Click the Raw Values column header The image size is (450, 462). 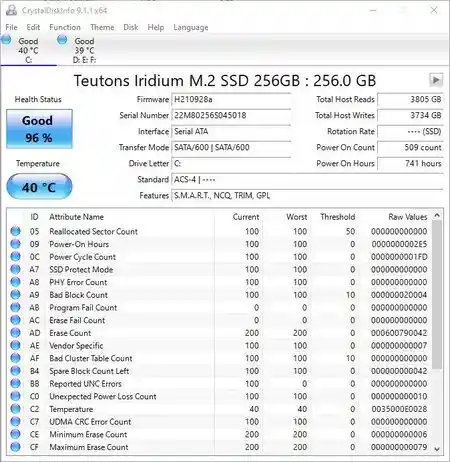(x=407, y=217)
